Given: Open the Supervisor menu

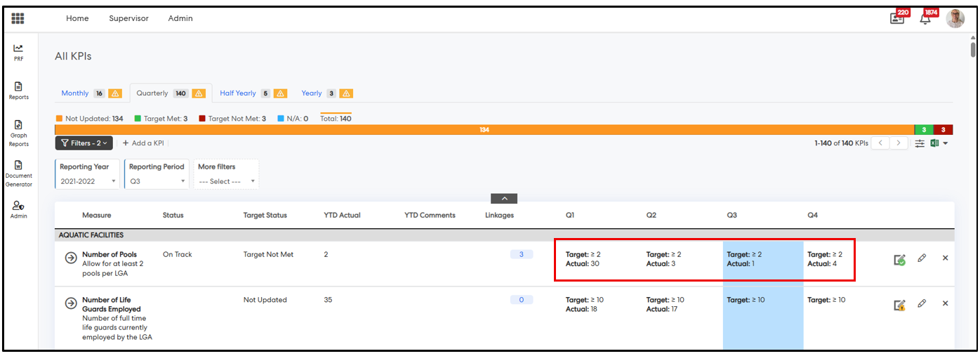Looking at the screenshot, I should click(128, 18).
